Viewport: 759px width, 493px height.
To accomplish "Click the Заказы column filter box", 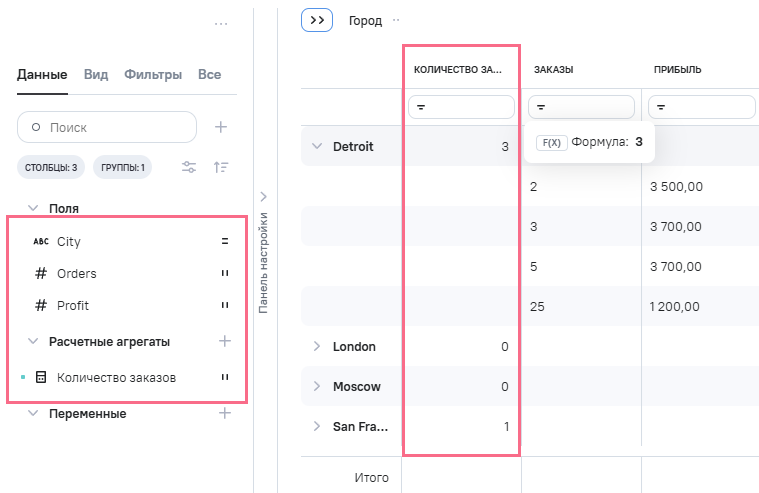I will [x=581, y=107].
